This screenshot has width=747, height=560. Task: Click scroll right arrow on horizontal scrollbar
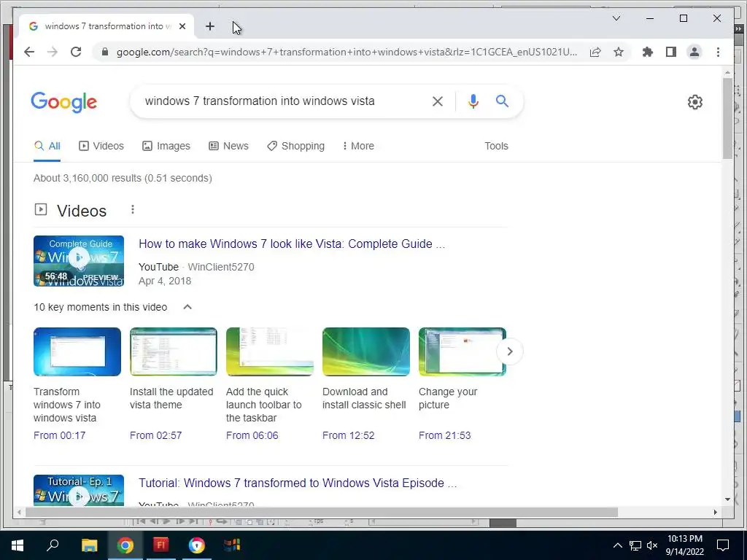[715, 513]
